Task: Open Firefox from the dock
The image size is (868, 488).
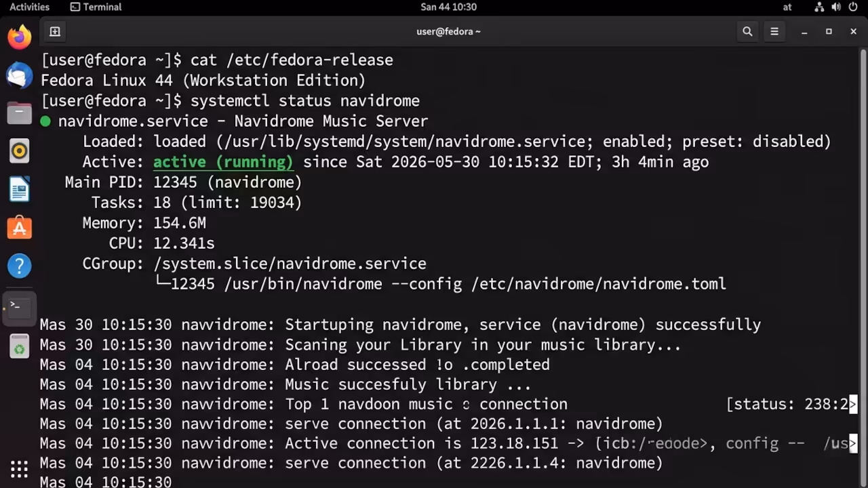Action: point(20,37)
